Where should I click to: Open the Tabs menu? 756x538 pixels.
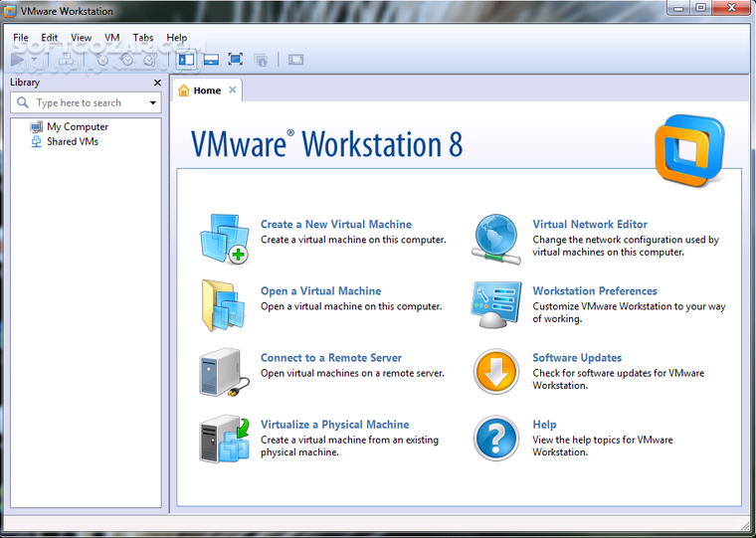[143, 38]
